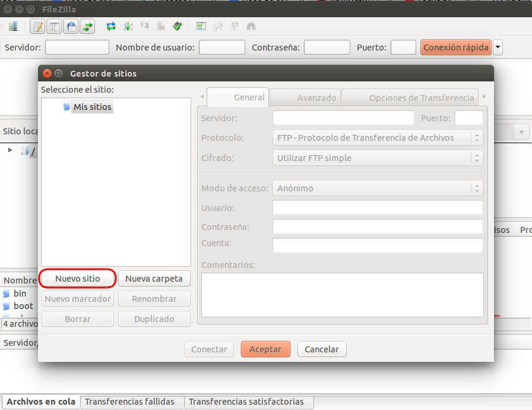This screenshot has height=410, width=532.
Task: Click the Contraseña field in site settings
Action: pyautogui.click(x=378, y=227)
